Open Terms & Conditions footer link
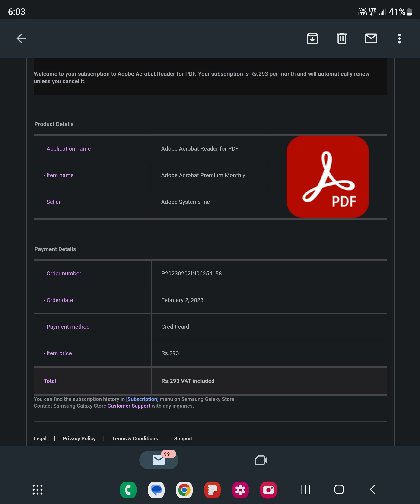Screen dimensions: 420x504 (x=135, y=438)
